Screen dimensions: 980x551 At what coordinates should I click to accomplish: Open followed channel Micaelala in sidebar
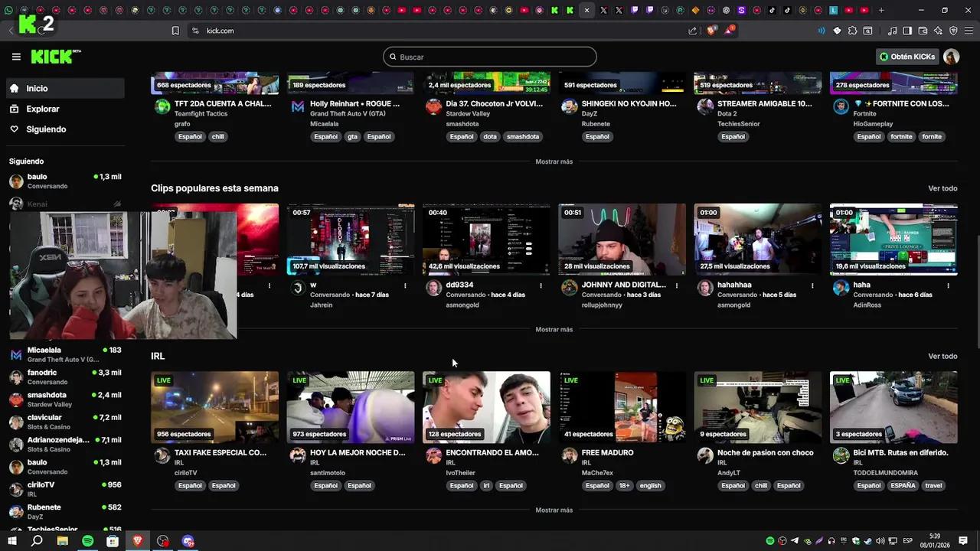[66, 354]
